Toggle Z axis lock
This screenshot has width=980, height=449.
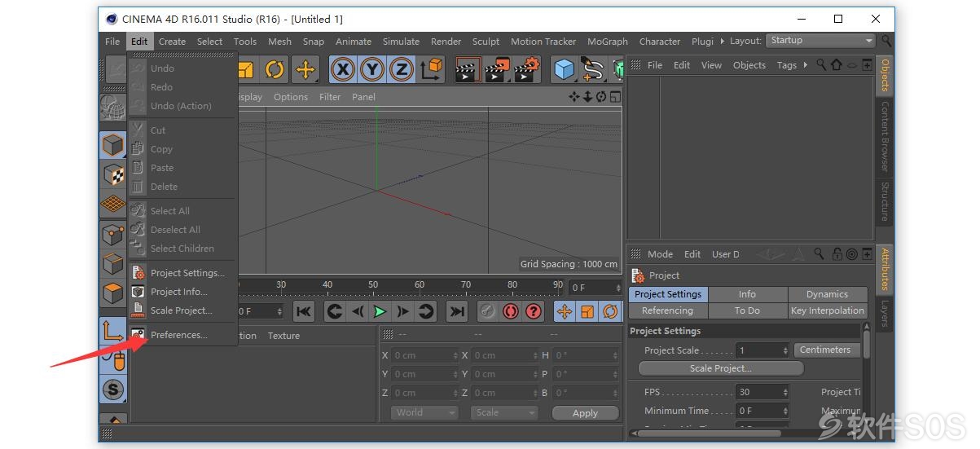pyautogui.click(x=401, y=70)
